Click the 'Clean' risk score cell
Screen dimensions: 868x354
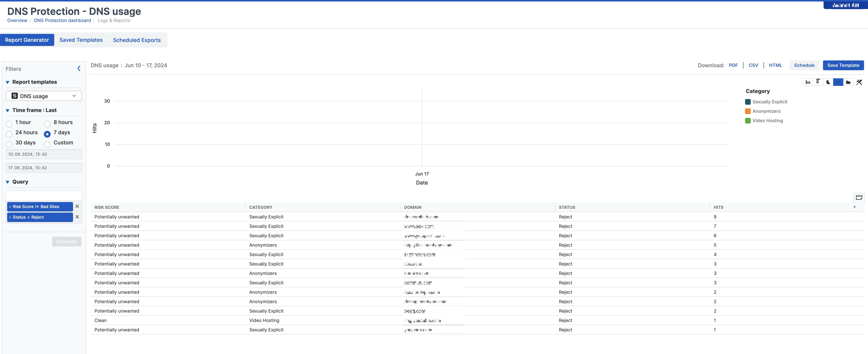click(x=100, y=320)
